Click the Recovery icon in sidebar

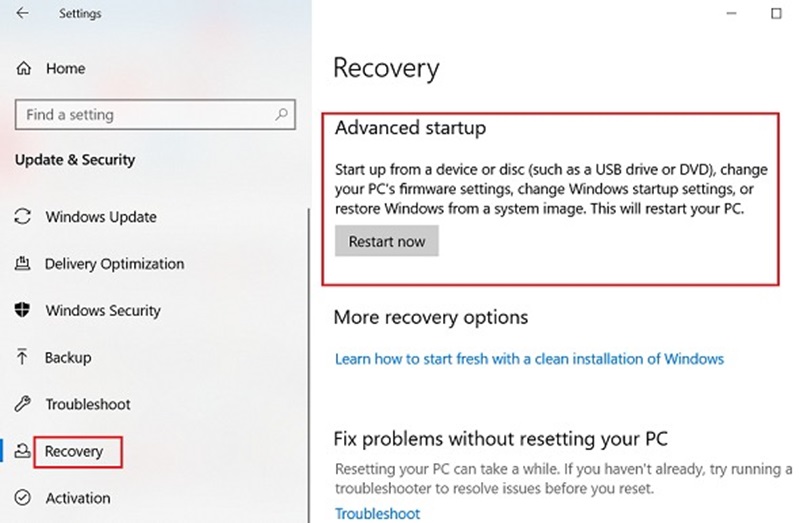(x=24, y=451)
